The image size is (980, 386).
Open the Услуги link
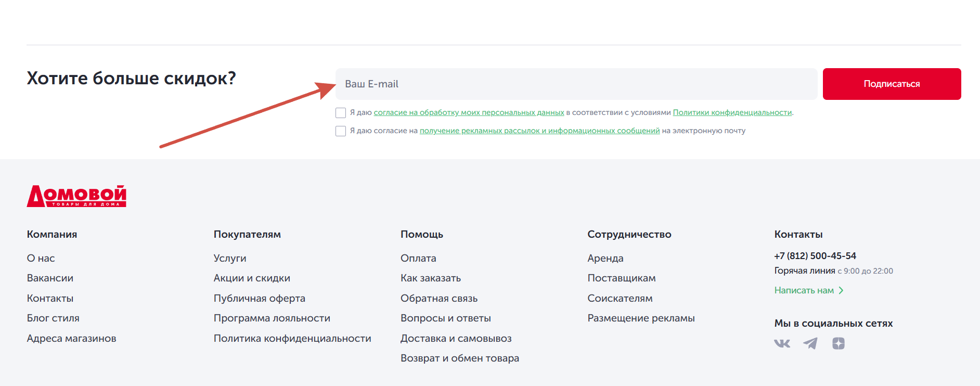[230, 258]
